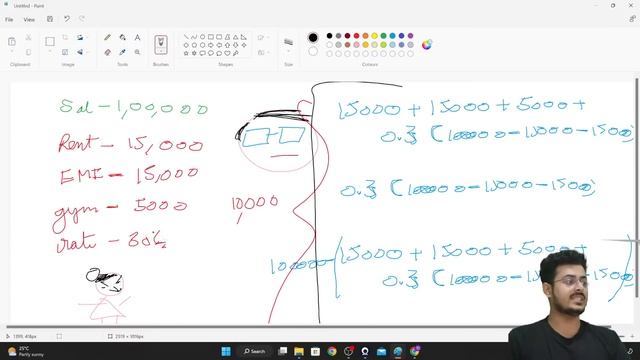Screen dimensions: 640x360
Task: Pick the rounded speech bubble shape
Action: pos(202,53)
